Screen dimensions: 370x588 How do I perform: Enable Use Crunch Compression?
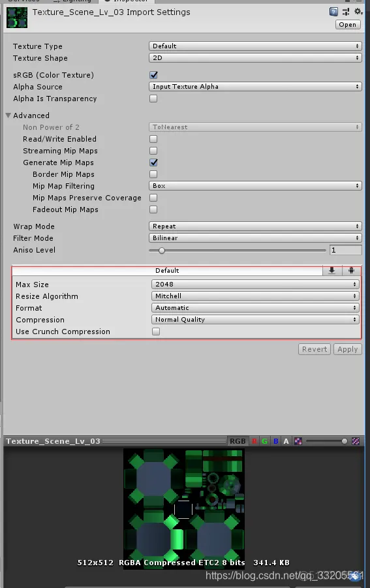[156, 332]
